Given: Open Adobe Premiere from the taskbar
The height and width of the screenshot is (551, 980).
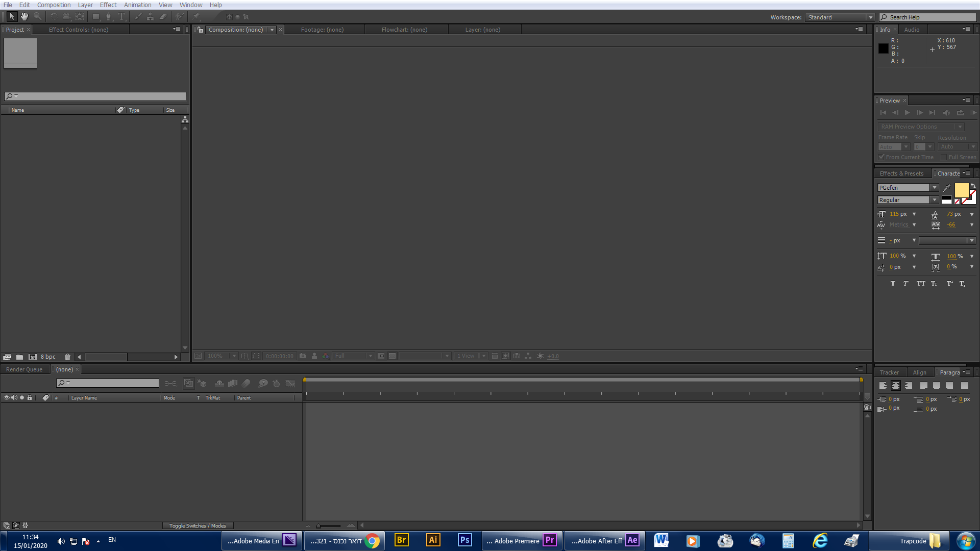Looking at the screenshot, I should pos(522,541).
